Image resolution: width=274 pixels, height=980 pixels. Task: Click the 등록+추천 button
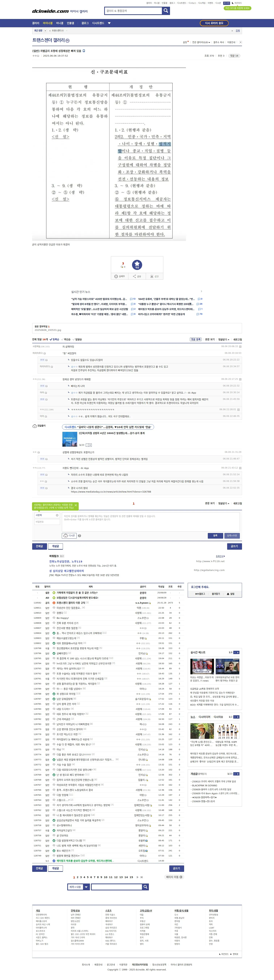point(232,535)
